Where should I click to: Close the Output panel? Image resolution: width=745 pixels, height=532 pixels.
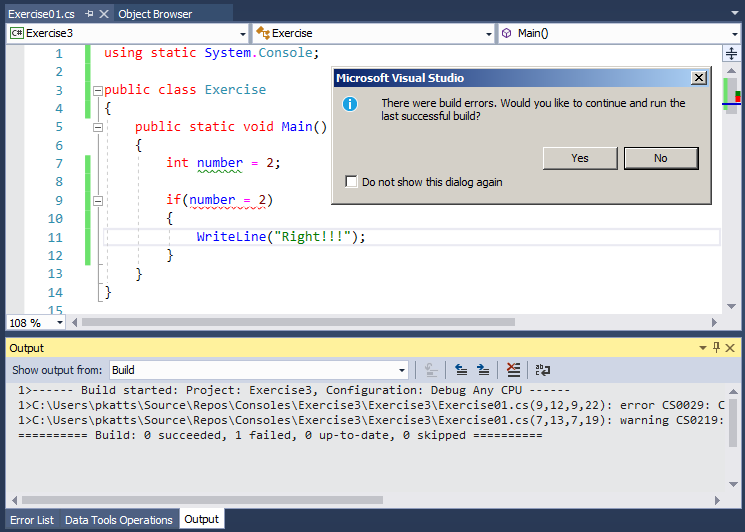[730, 348]
